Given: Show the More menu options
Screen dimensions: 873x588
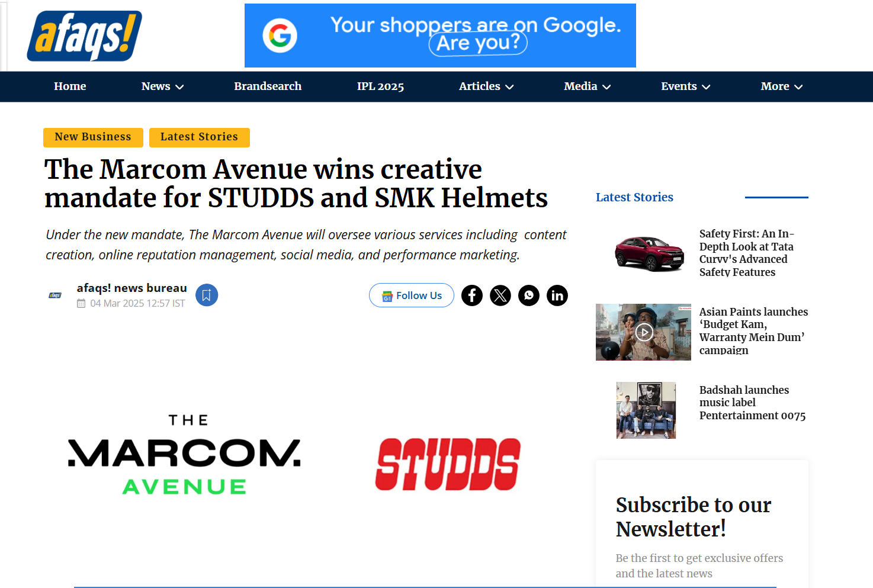Looking at the screenshot, I should pyautogui.click(x=782, y=86).
